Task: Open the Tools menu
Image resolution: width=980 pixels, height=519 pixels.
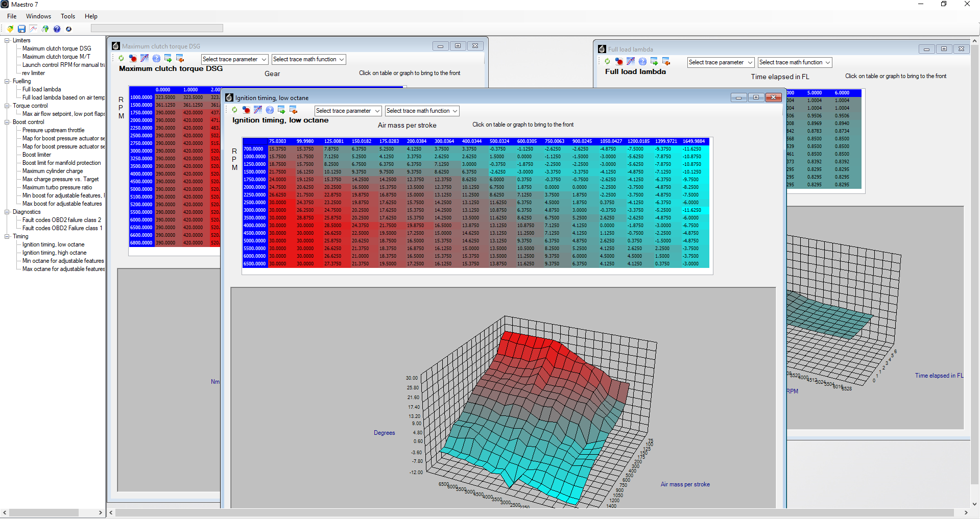Action: pos(67,16)
